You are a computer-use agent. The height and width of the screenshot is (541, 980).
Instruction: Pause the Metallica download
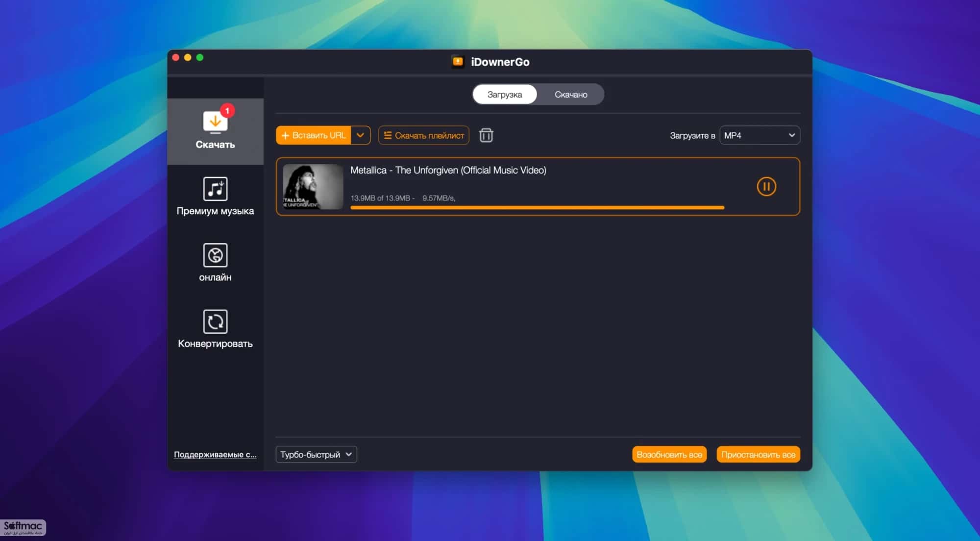(766, 187)
